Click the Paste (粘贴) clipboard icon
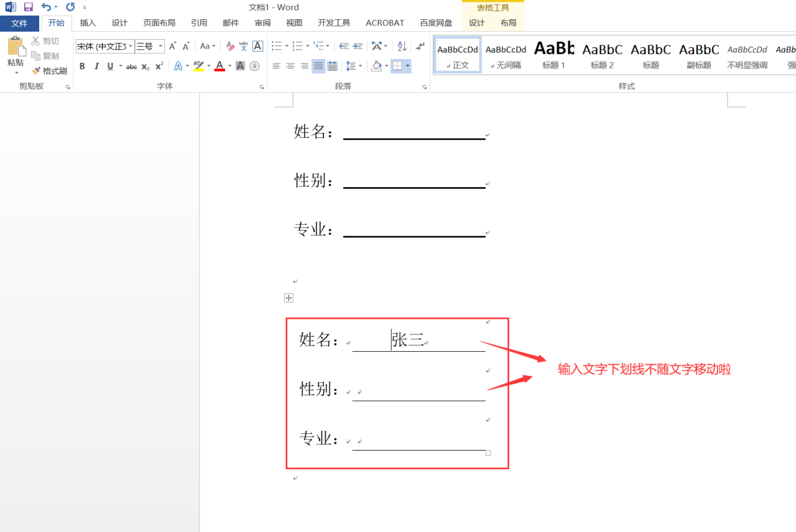This screenshot has width=796, height=532. (16, 47)
